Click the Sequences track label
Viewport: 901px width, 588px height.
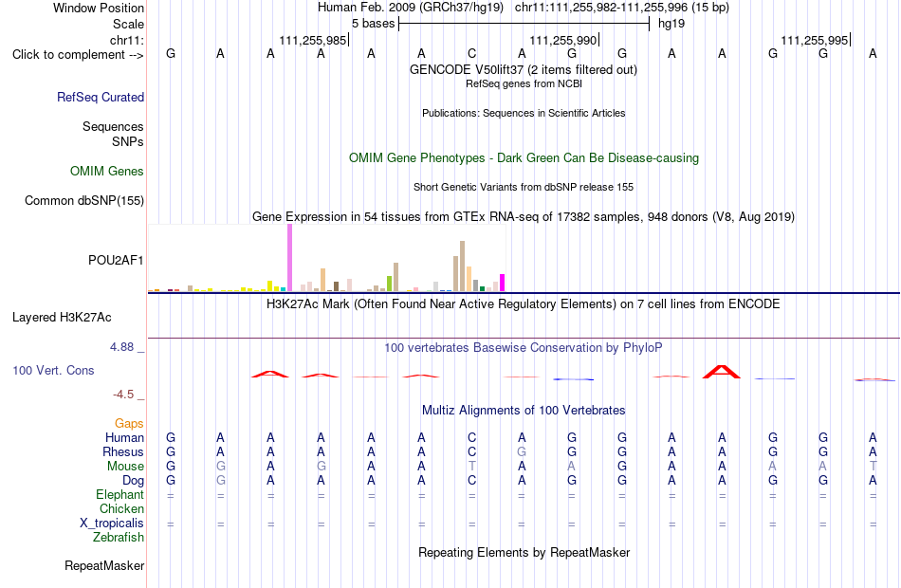click(x=113, y=126)
